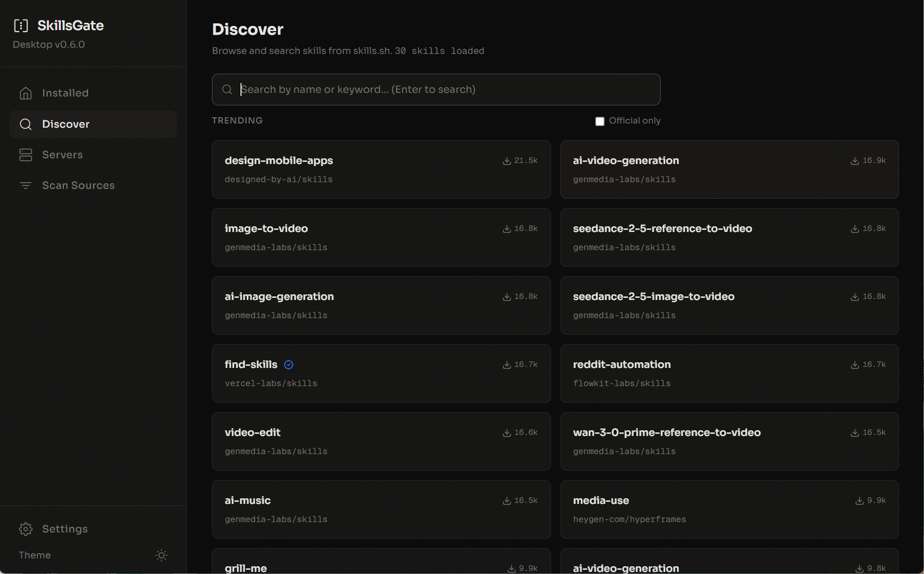Image resolution: width=924 pixels, height=574 pixels.
Task: Open the video-edit skill card
Action: coord(381,441)
